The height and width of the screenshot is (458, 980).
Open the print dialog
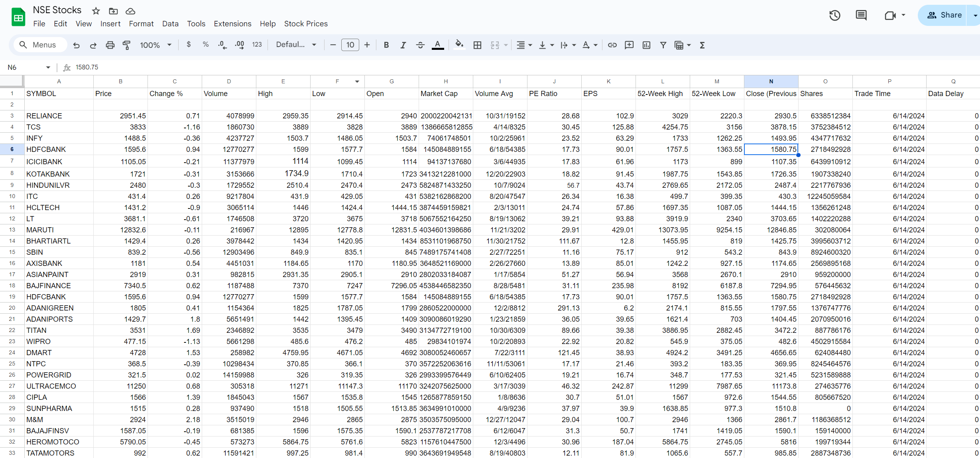click(x=110, y=45)
